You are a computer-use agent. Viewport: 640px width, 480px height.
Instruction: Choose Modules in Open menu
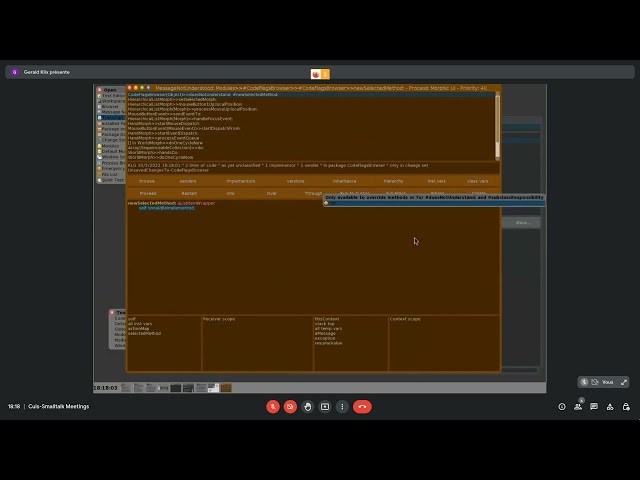click(x=111, y=146)
